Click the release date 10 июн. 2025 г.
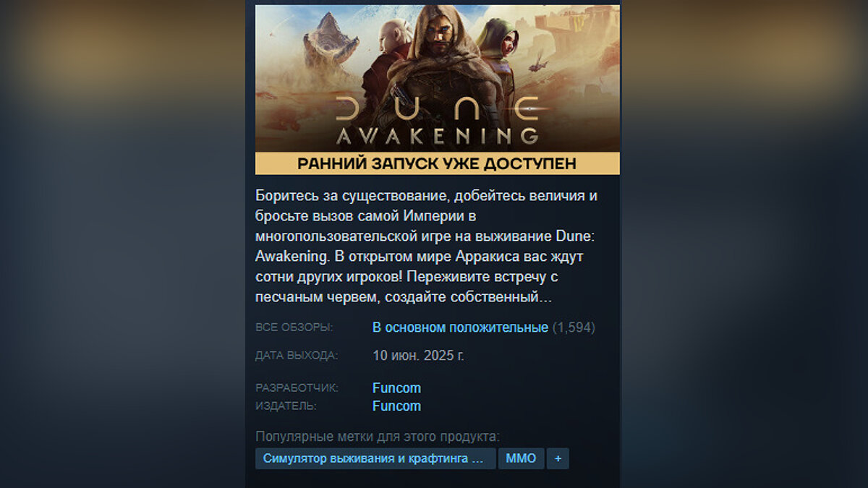 pos(419,356)
